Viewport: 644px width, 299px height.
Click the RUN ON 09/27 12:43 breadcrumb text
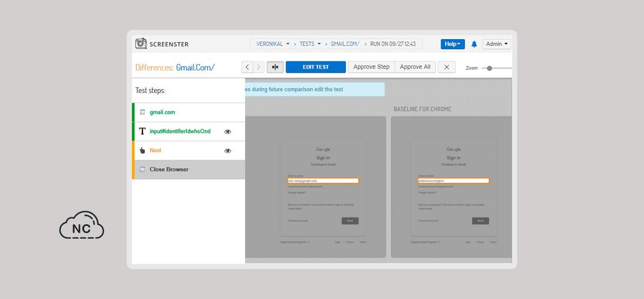[x=393, y=44]
